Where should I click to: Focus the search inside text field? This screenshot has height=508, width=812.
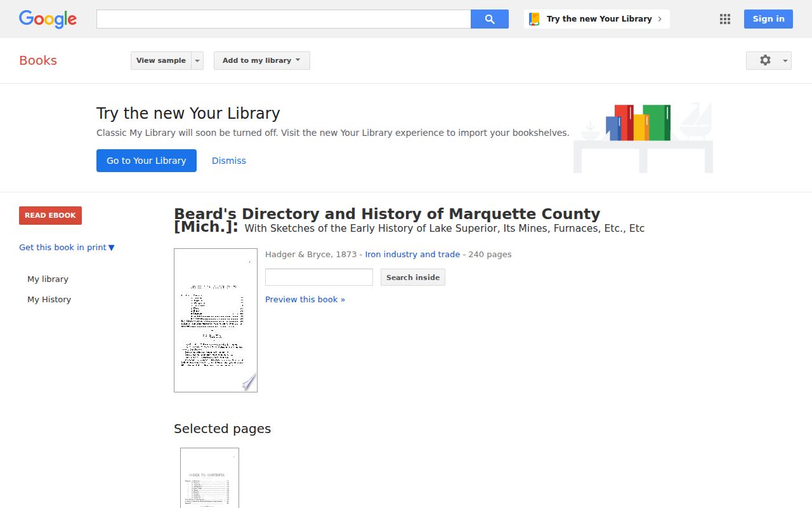click(319, 277)
